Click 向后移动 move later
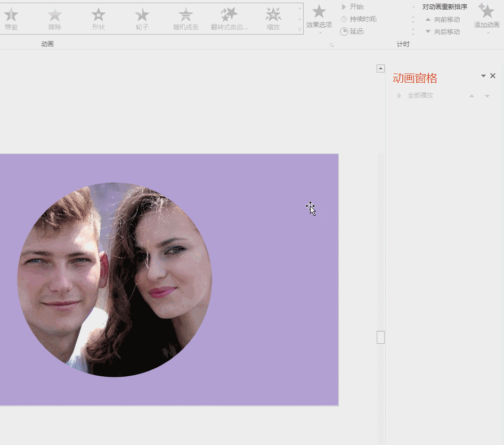504x445 pixels. (443, 32)
